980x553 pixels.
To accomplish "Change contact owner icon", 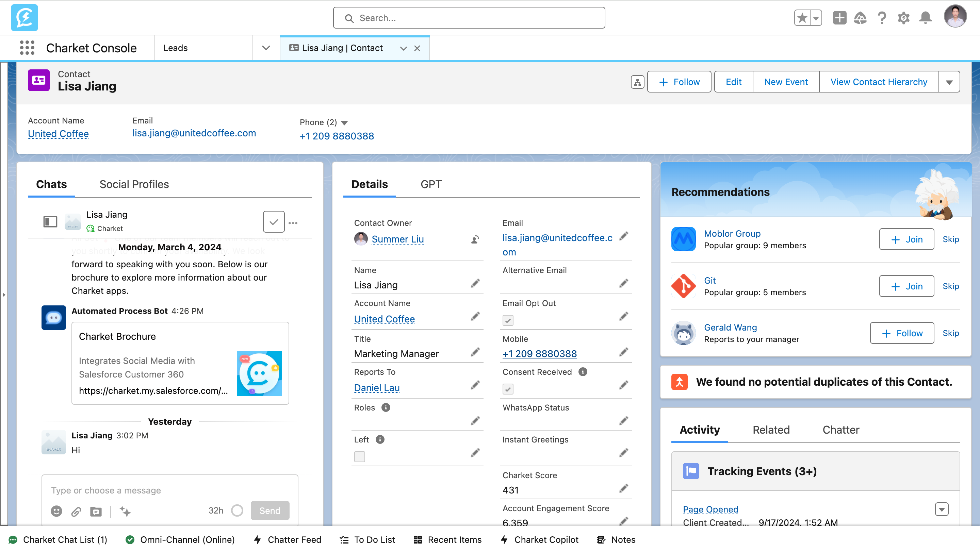I will click(x=475, y=239).
